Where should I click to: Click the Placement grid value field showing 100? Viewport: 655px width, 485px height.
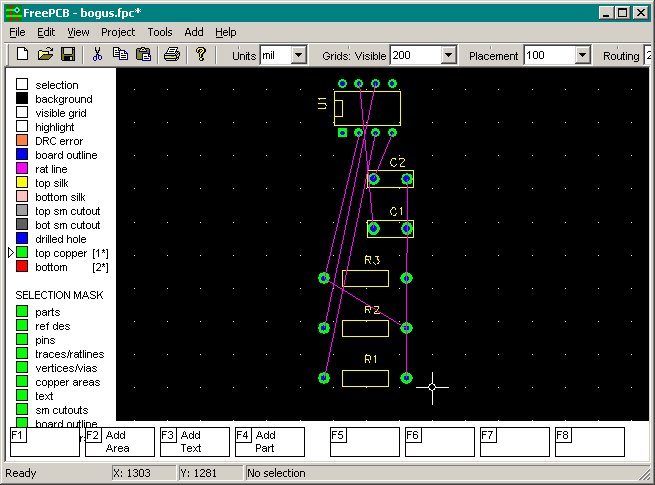tap(550, 55)
